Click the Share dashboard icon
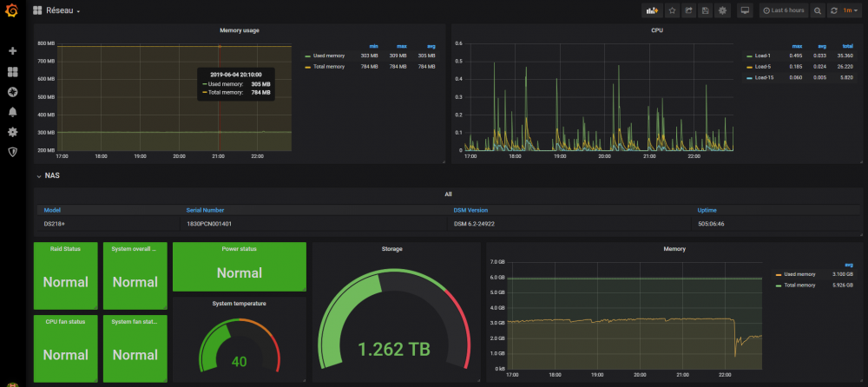The width and height of the screenshot is (868, 387). pyautogui.click(x=688, y=10)
